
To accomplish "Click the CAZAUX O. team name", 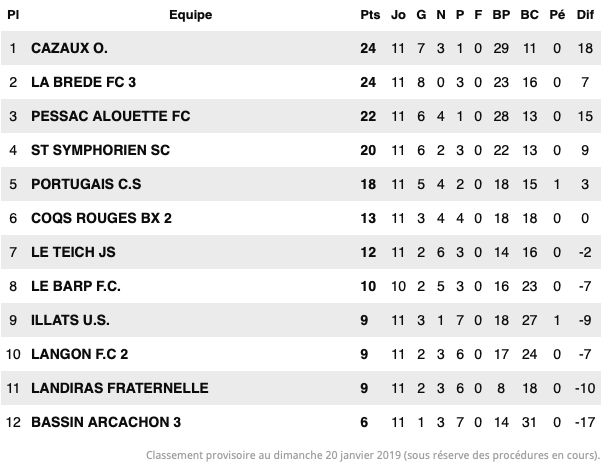I will tap(69, 48).
